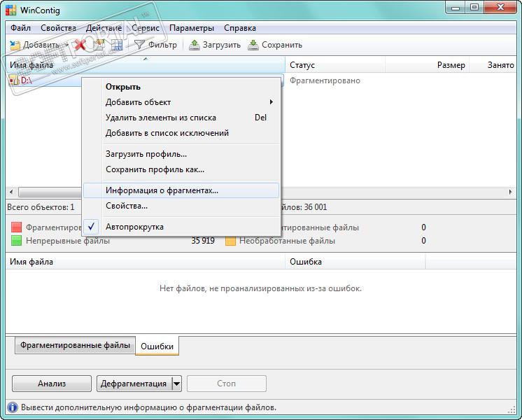Maximize the WinContig window
Image resolution: width=522 pixels, height=420 pixels.
[x=474, y=7]
